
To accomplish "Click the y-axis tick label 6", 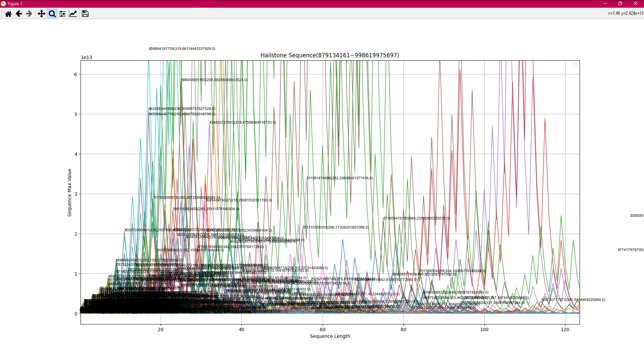I will coord(76,74).
